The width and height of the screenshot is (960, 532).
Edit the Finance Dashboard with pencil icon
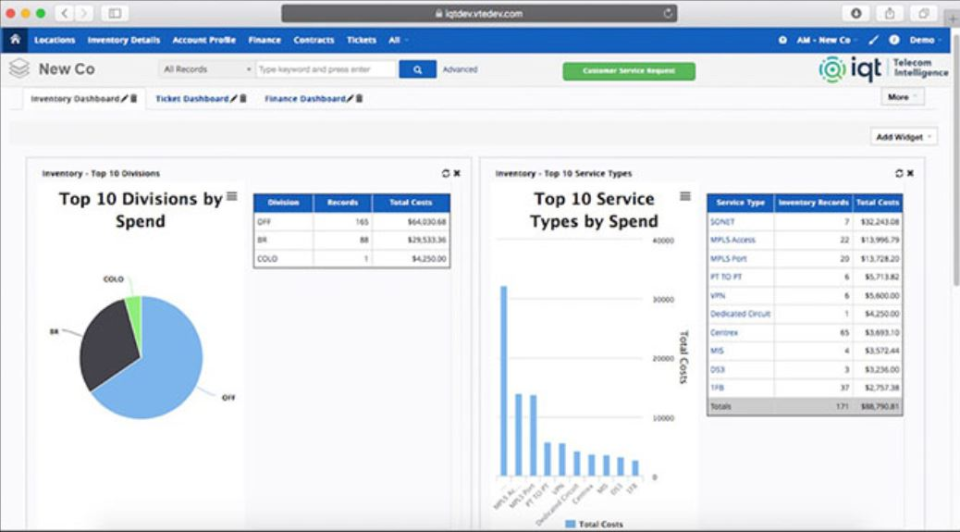(x=350, y=99)
